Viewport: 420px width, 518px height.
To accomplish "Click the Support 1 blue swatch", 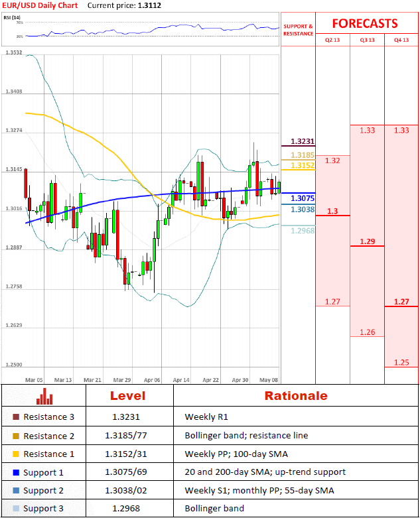I will pyautogui.click(x=16, y=472).
